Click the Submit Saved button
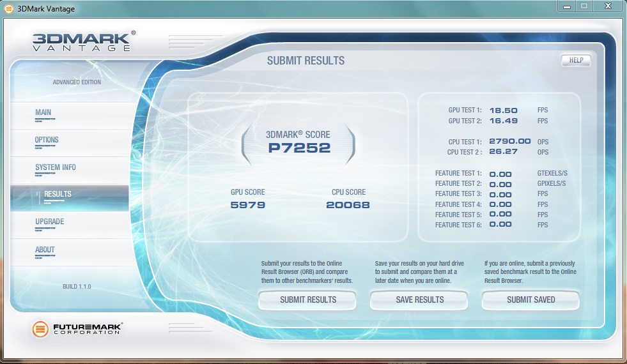Viewport: 627px width, 364px height. 530,300
